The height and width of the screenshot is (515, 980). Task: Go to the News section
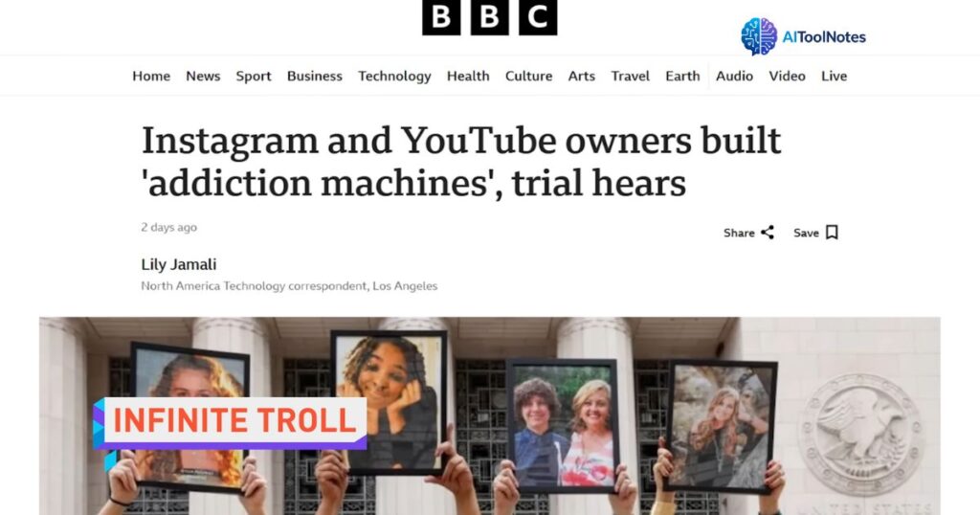coord(203,77)
